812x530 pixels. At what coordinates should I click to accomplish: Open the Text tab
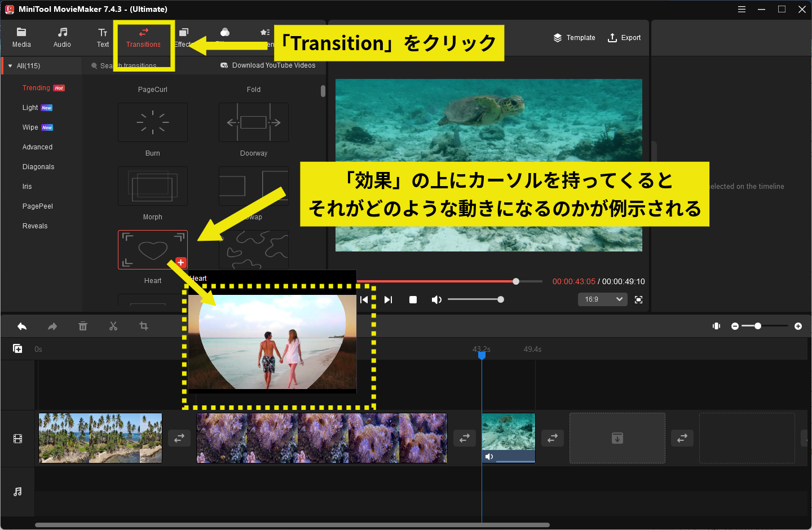pyautogui.click(x=103, y=37)
